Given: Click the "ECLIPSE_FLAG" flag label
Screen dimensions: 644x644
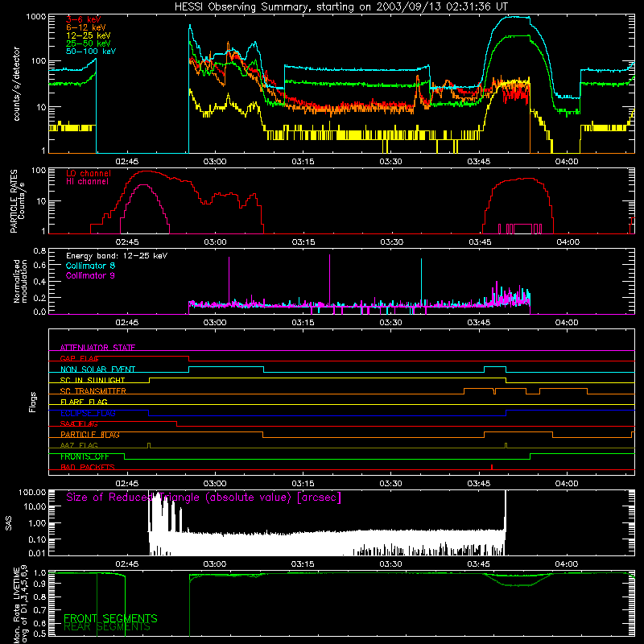Looking at the screenshot, I should point(88,413).
